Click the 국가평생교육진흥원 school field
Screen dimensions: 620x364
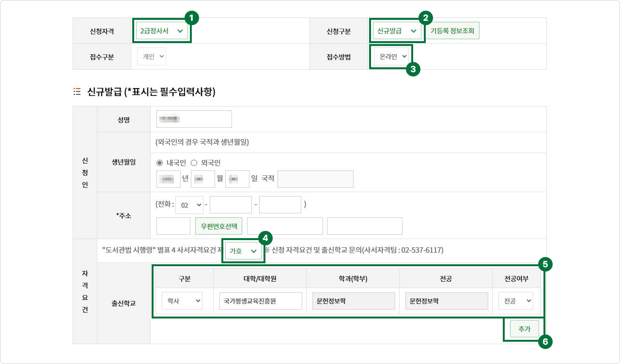point(261,301)
